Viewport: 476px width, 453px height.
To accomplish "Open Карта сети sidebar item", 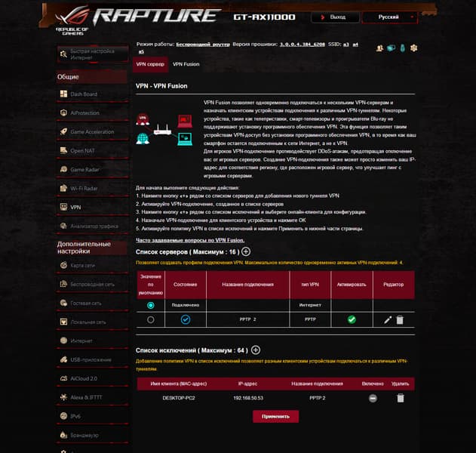I will (92, 265).
